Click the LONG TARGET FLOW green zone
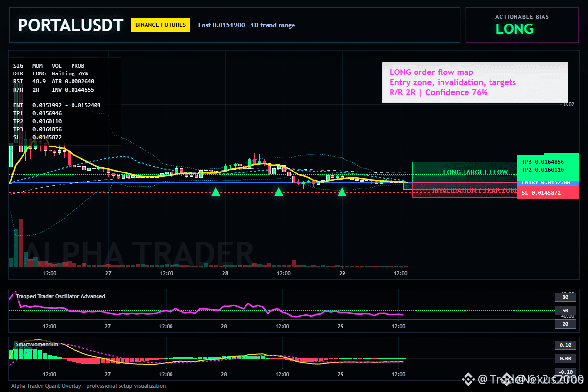This screenshot has width=588, height=392. click(465, 172)
